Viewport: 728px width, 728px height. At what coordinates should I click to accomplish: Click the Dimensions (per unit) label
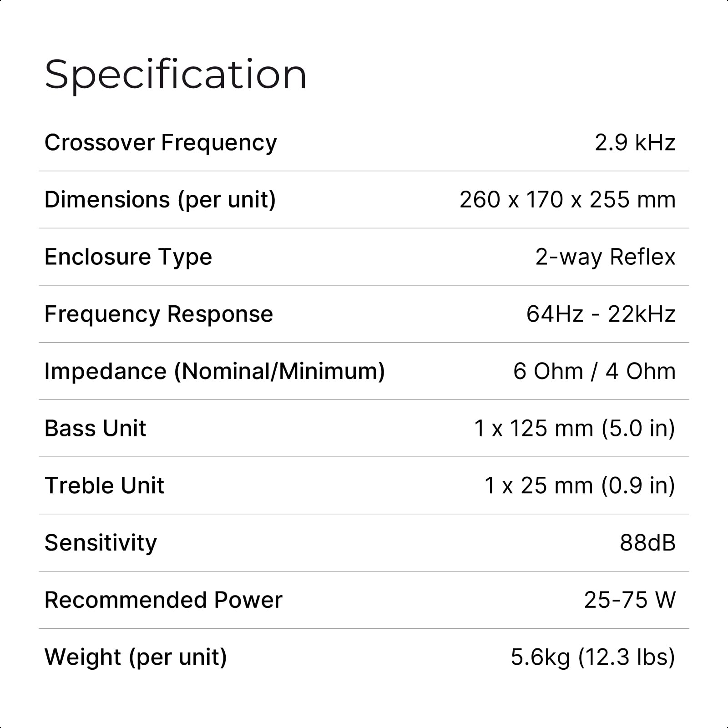point(160,200)
